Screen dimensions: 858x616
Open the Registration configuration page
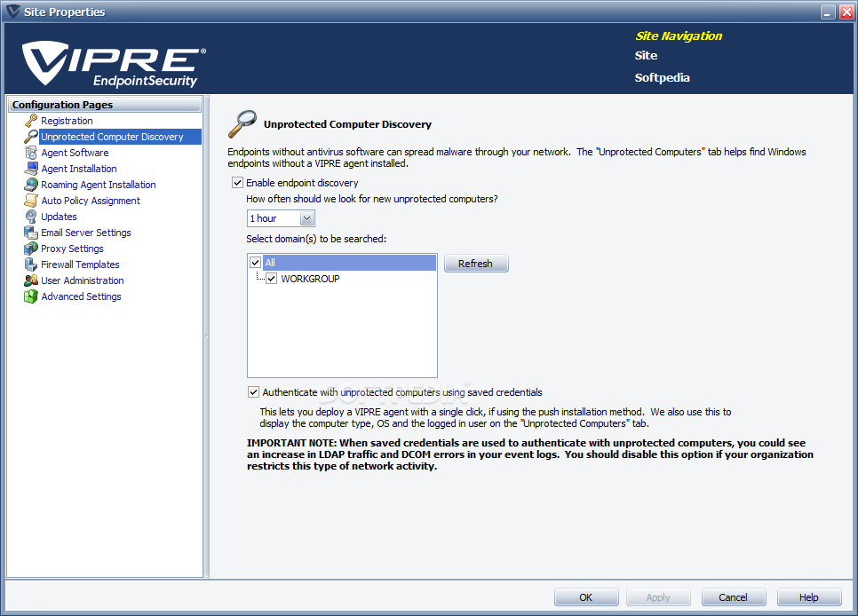(67, 121)
